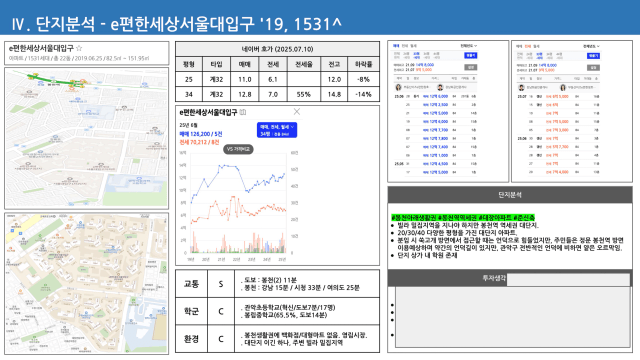Click the favorite star next to e편한세상서울대입구
Viewport: 640px width, 360px height.
click(79, 48)
